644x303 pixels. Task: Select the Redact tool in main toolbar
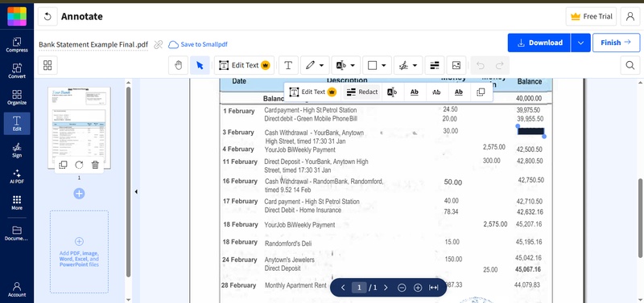tap(435, 65)
